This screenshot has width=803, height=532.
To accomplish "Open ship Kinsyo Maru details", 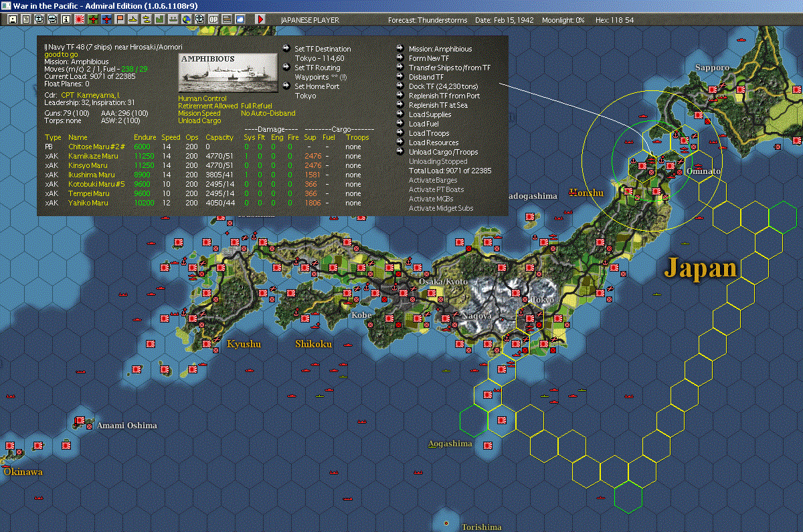I will click(x=88, y=165).
